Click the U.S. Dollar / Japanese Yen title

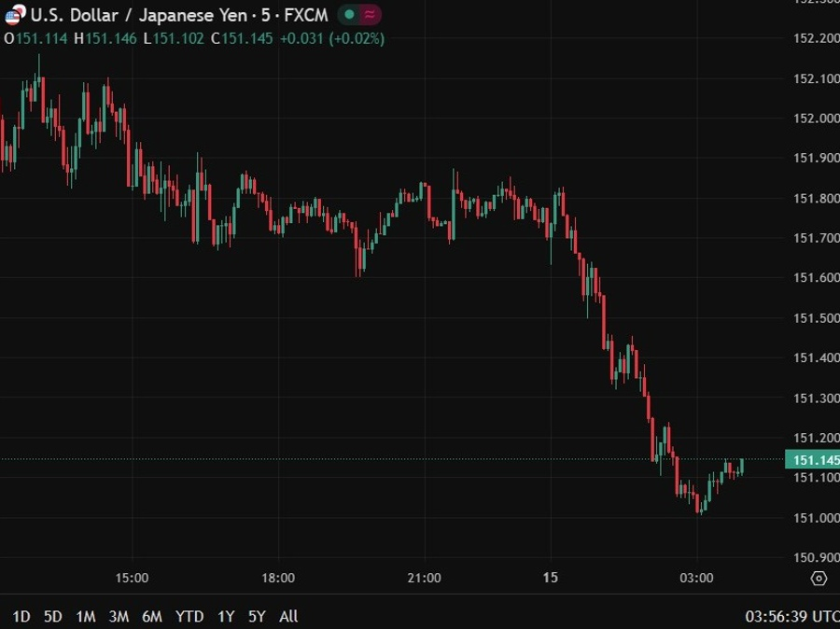click(140, 15)
